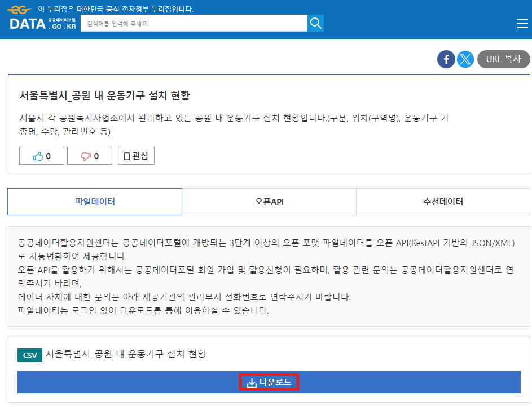Click the CSV format badge
532x407 pixels.
30,355
